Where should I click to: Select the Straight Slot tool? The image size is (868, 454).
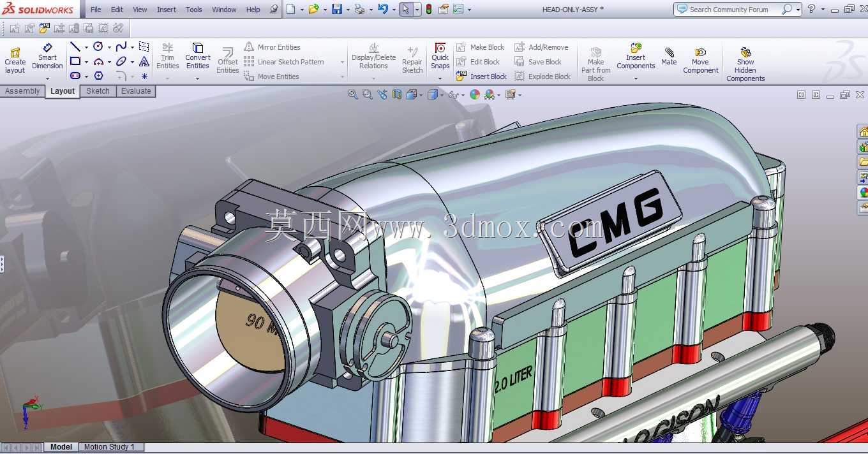pos(75,76)
